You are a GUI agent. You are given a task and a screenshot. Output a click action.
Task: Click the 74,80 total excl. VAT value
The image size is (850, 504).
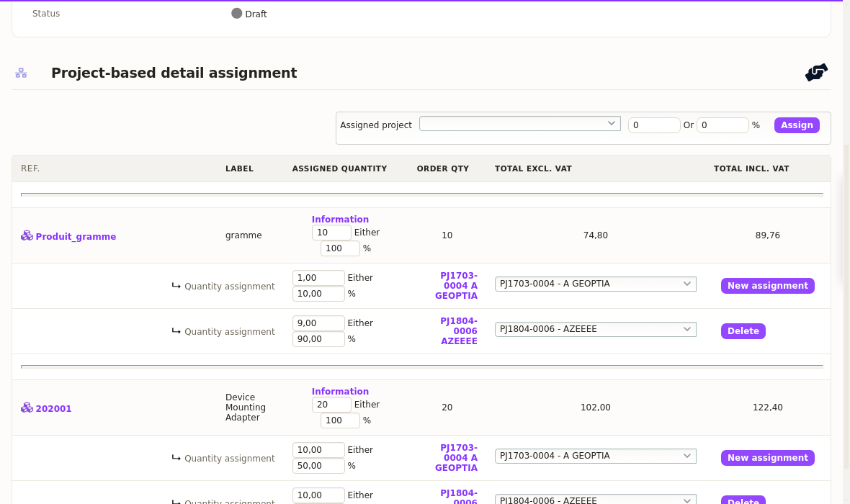click(x=595, y=235)
